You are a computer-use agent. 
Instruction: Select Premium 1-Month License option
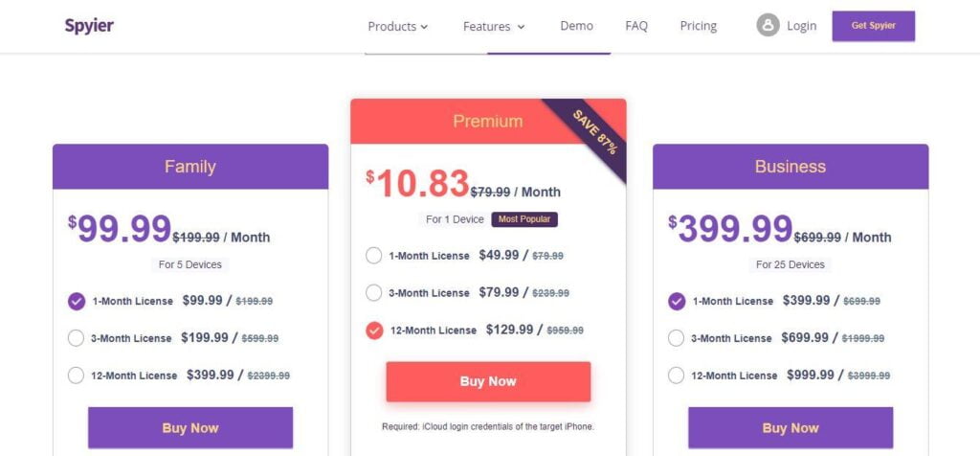pos(374,255)
